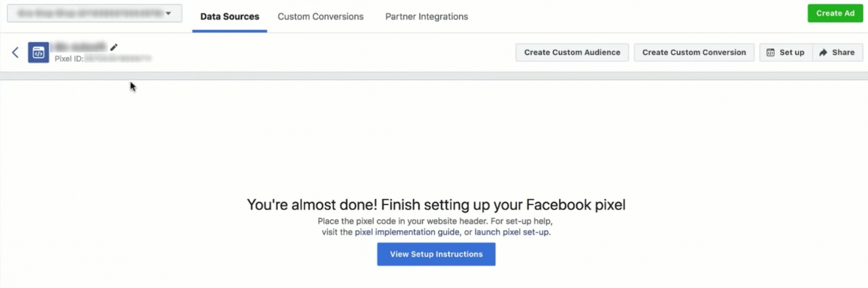The height and width of the screenshot is (288, 868).
Task: Edit the pixel name with pencil icon
Action: pos(114,47)
